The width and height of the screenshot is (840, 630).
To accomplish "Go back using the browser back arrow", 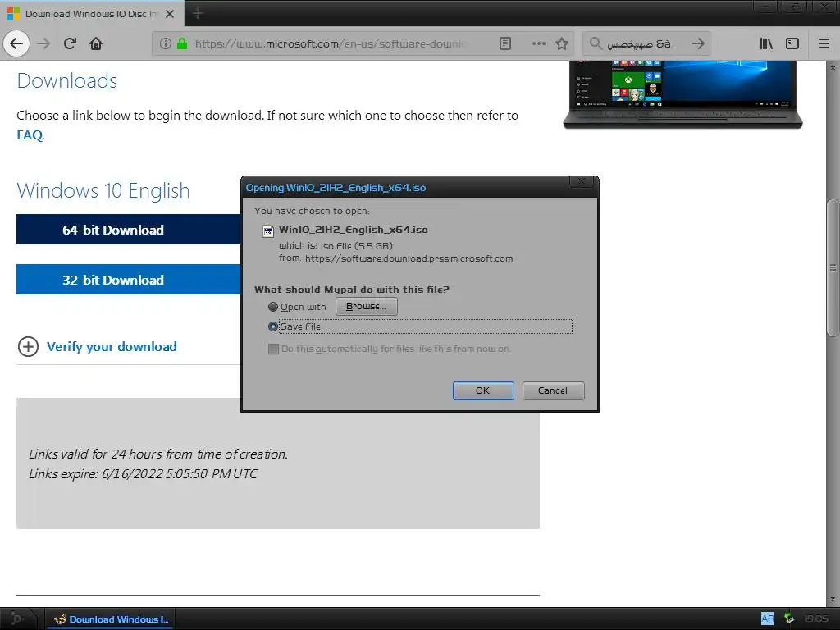I will tap(16, 43).
